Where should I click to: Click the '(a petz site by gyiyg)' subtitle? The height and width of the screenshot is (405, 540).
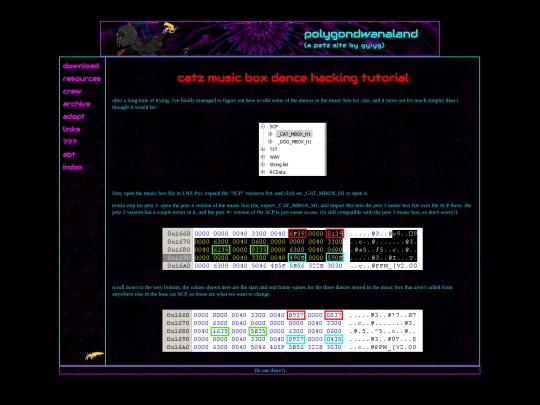point(344,45)
